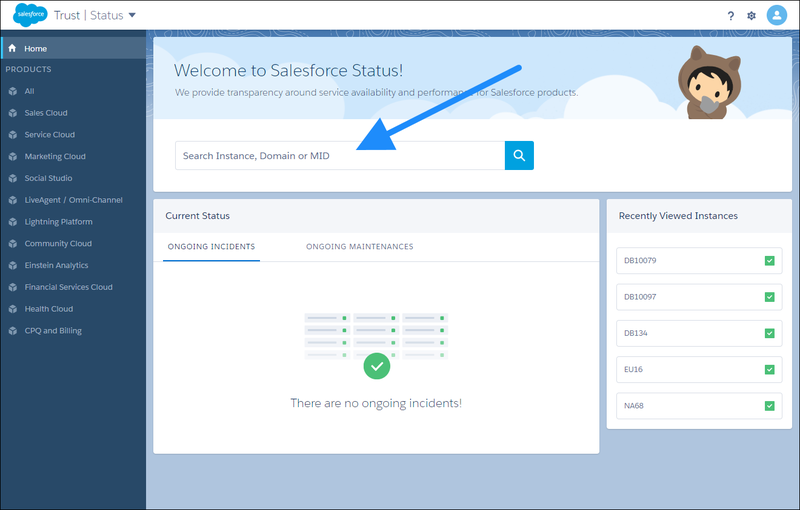Open Community Cloud status
Viewport: 800px width, 510px height.
tap(58, 243)
